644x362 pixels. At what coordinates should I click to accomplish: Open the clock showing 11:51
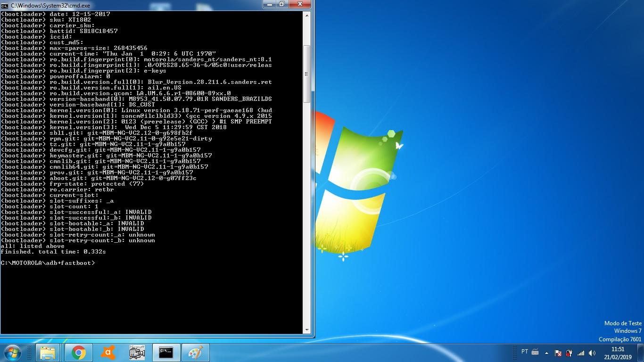tap(618, 349)
